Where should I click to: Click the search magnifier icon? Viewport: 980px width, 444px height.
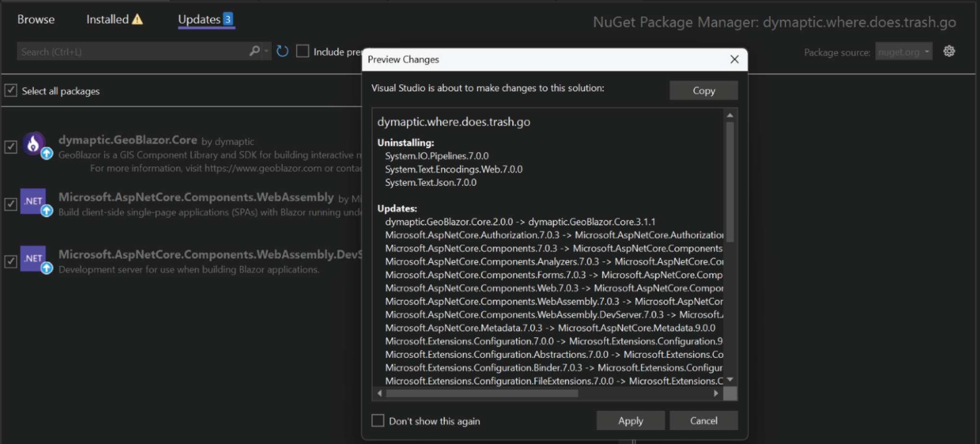[254, 51]
